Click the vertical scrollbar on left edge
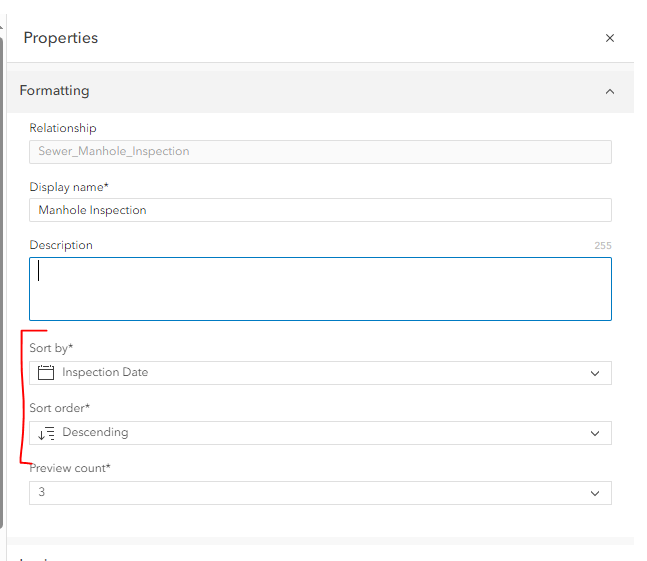The image size is (647, 561). coord(3,280)
